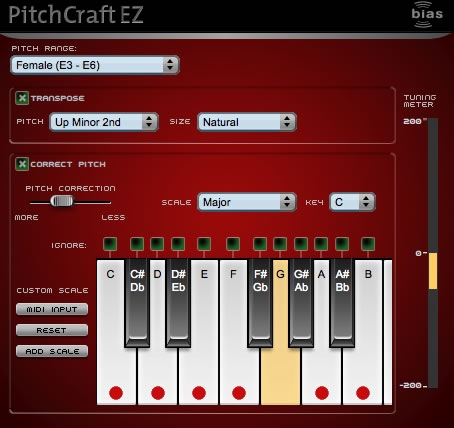454x428 pixels.
Task: Click the red dot on the E key
Action: (x=199, y=393)
